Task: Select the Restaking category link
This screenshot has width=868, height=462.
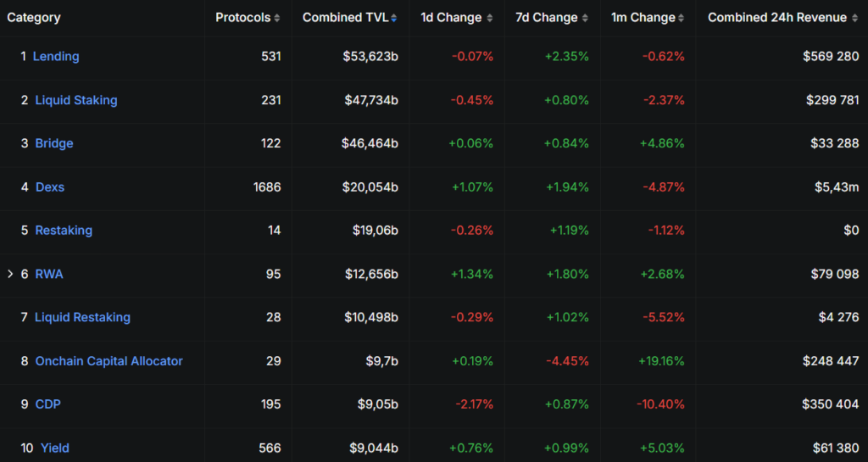Action: click(x=64, y=230)
